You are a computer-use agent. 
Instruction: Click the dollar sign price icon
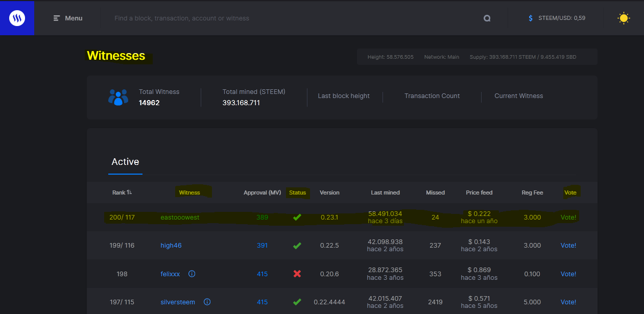coord(531,18)
